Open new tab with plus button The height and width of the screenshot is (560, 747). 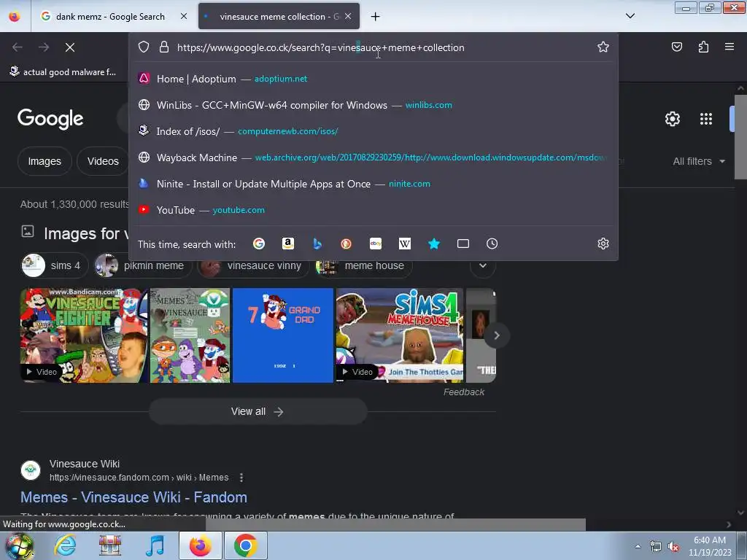[376, 17]
